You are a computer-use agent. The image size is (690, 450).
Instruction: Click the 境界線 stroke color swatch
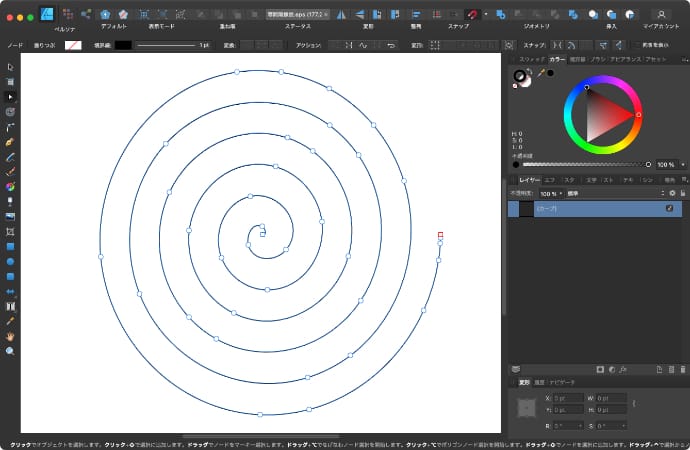[123, 45]
